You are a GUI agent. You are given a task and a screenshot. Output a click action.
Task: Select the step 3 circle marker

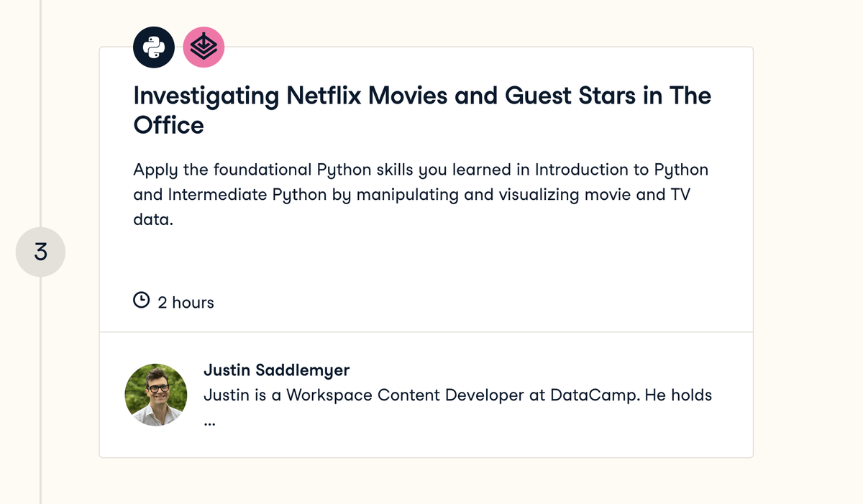click(x=40, y=252)
